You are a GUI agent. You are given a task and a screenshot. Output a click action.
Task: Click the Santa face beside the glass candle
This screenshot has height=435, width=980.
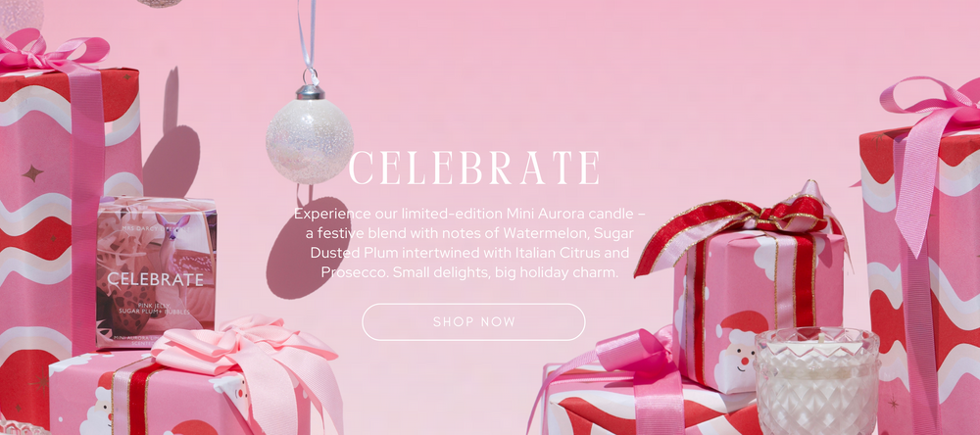tap(738, 350)
